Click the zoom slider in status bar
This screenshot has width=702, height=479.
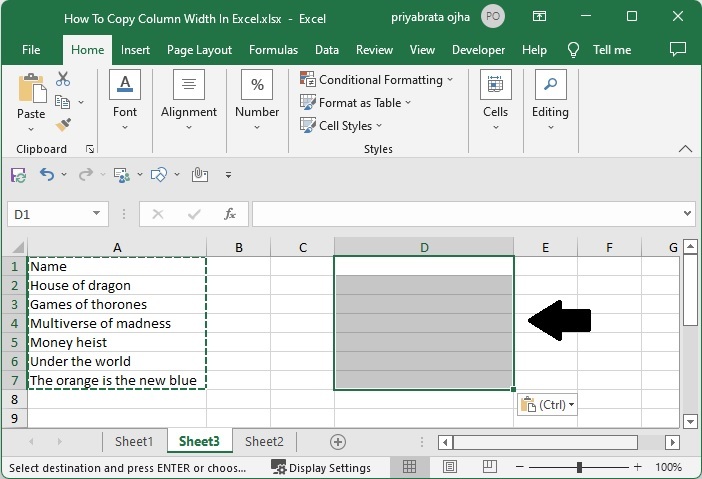point(580,467)
